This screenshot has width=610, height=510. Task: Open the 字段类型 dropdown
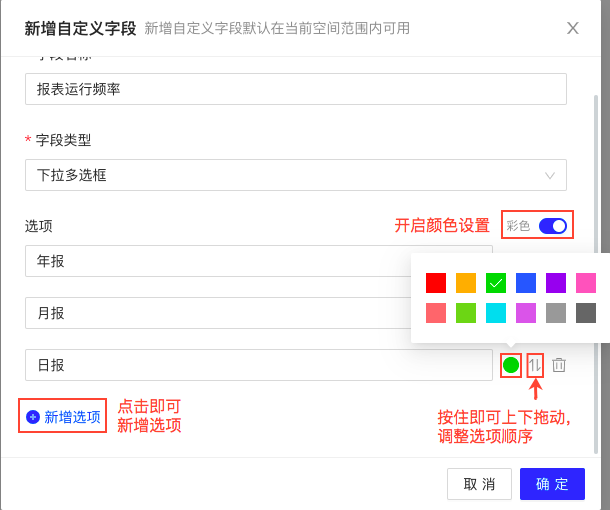click(296, 175)
